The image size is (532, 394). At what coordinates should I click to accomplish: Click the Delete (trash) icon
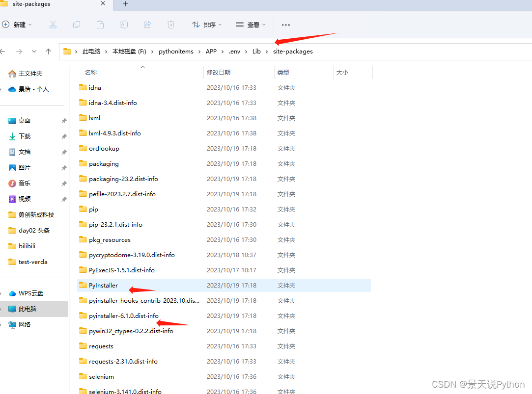tap(170, 25)
